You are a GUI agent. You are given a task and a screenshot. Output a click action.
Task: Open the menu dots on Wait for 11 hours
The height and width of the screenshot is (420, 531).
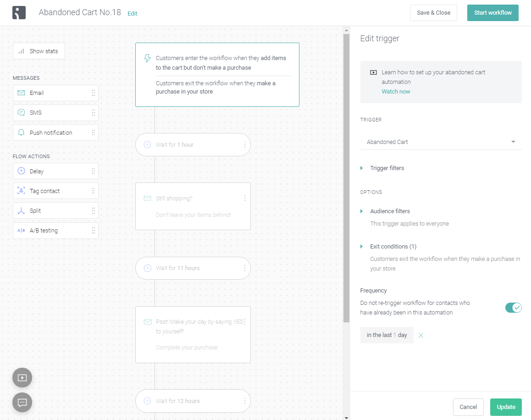(x=244, y=268)
